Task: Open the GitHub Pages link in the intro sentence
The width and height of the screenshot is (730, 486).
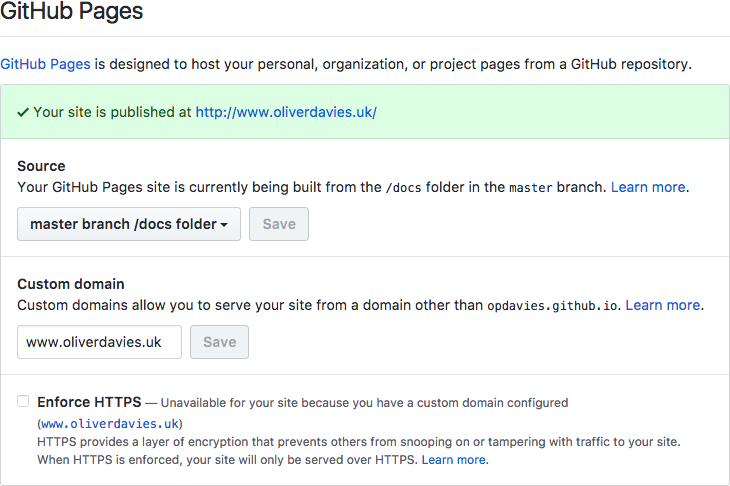Action: [x=46, y=63]
